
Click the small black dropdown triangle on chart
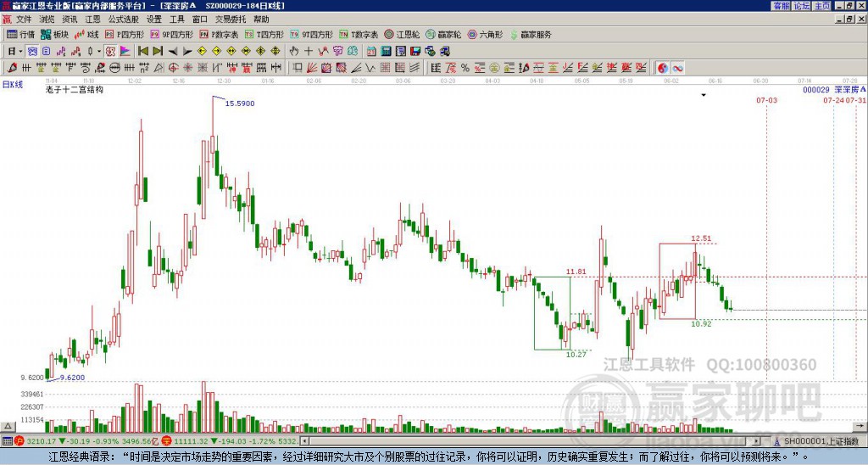pos(704,95)
